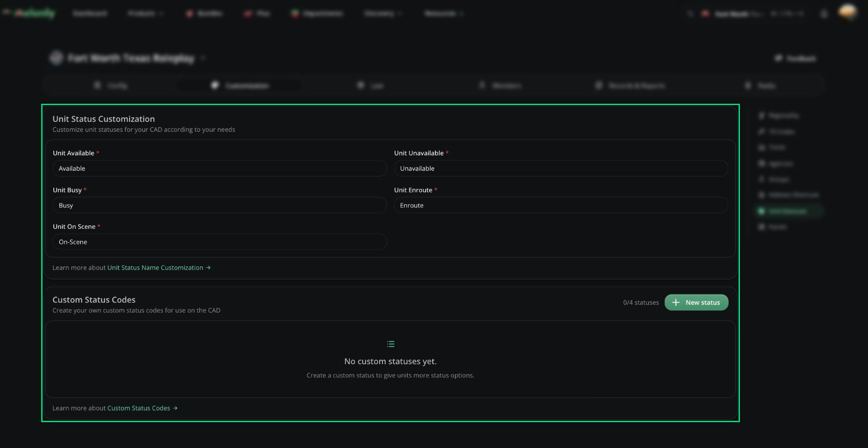This screenshot has width=868, height=448.
Task: Focus the Unit Available input field
Action: click(219, 169)
